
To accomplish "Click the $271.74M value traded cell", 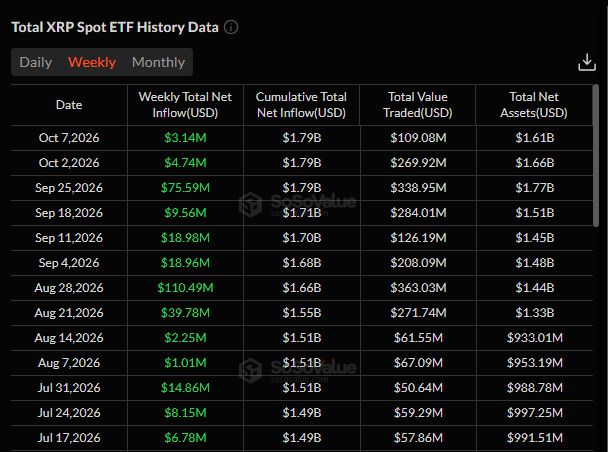I will (x=418, y=312).
